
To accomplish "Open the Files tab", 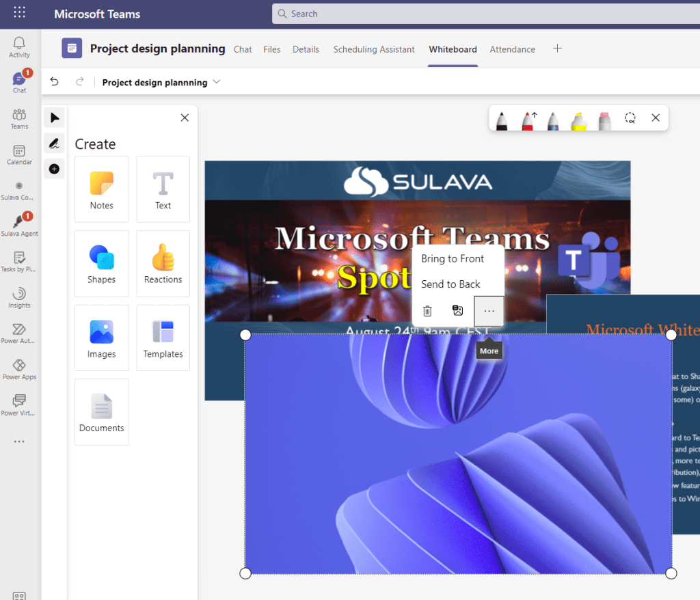I will [x=271, y=49].
